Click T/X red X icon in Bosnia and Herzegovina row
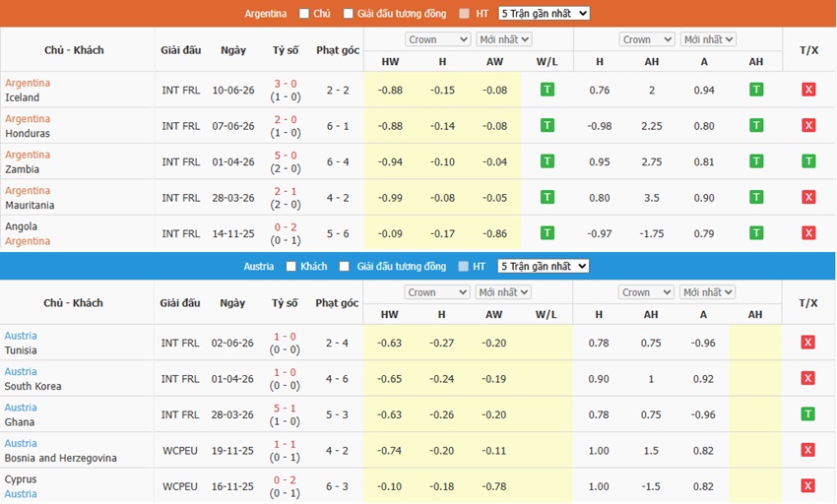Screen dimensions: 837x504 pos(807,450)
